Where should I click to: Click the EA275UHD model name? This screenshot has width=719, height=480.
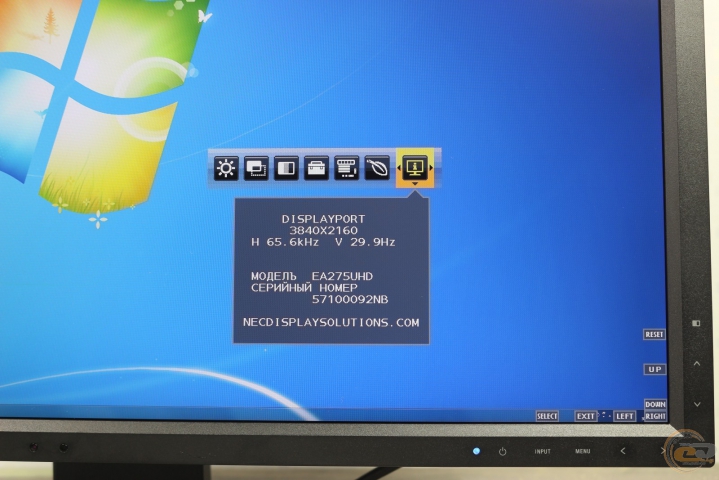(342, 276)
